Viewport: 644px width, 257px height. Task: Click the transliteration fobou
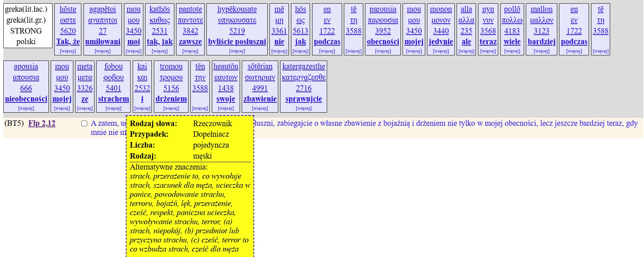(x=113, y=66)
